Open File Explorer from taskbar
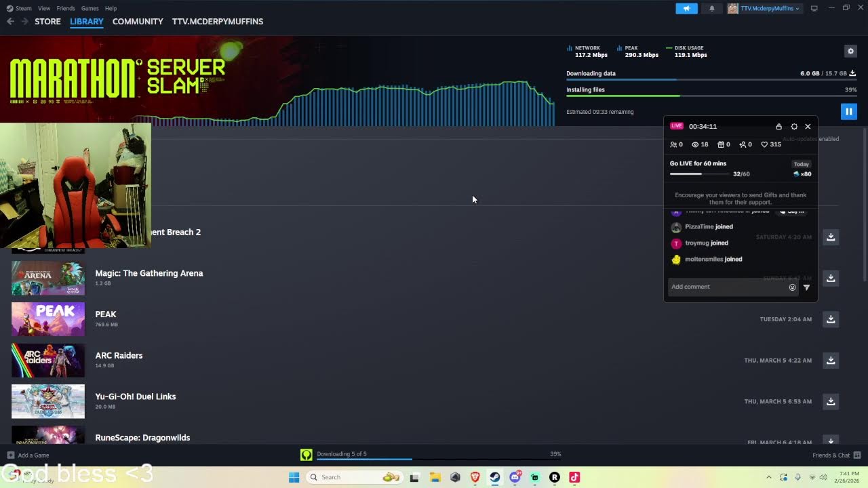Viewport: 868px width, 488px height. coord(435,477)
